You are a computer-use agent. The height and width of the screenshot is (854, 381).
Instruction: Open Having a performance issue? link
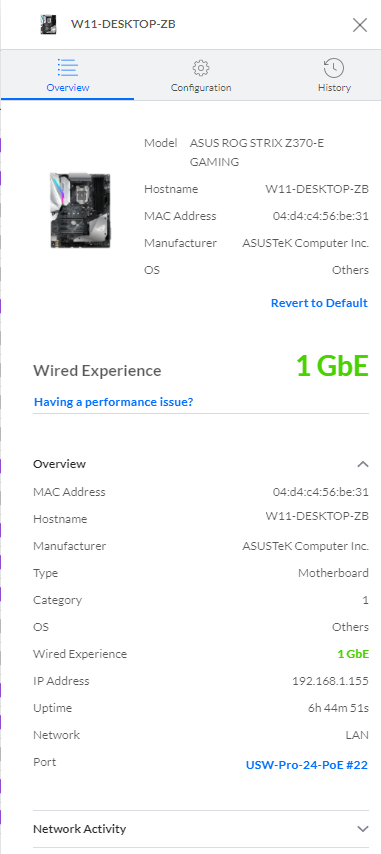[x=114, y=402]
